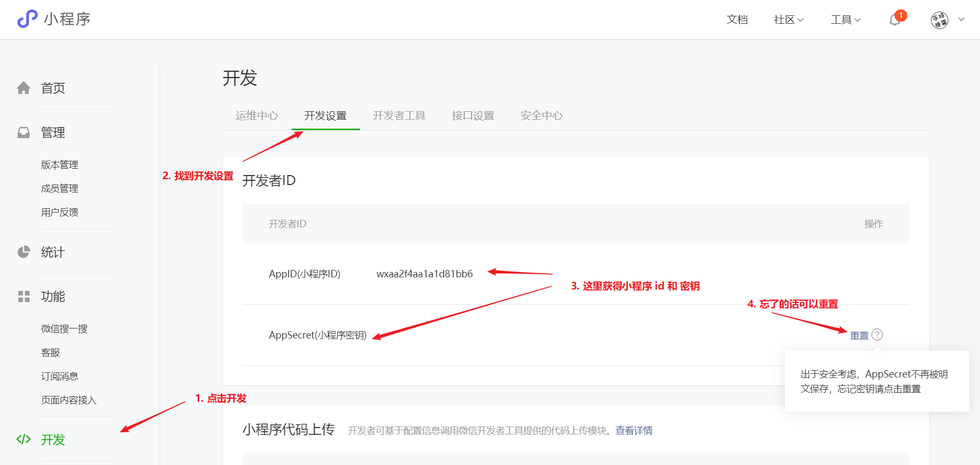980x465 pixels.
Task: Click the 小程序 logo icon
Action: 27,19
